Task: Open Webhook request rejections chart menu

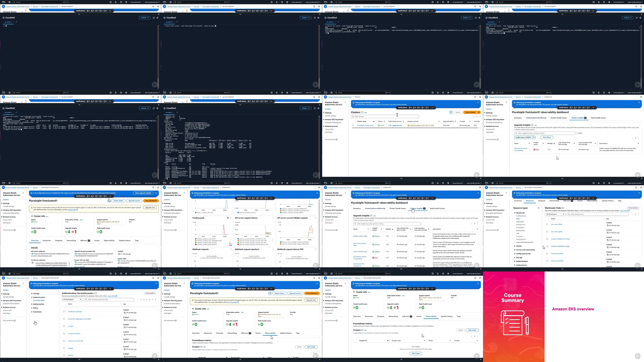Action: click(273, 249)
